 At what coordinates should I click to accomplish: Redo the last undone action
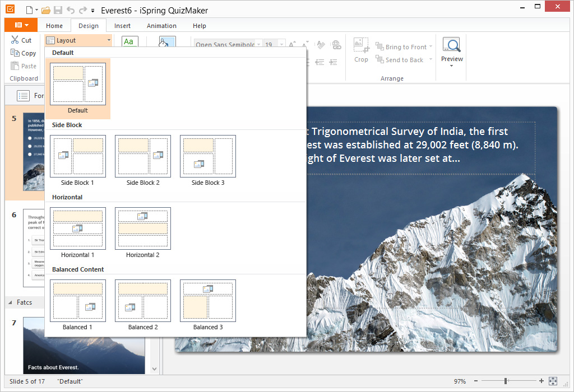[83, 10]
